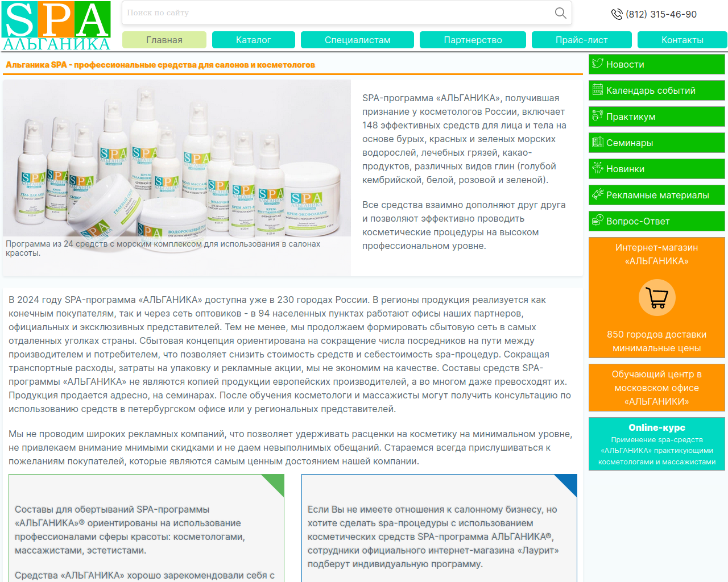
Task: Open the Партнерство menu item
Action: [x=473, y=40]
